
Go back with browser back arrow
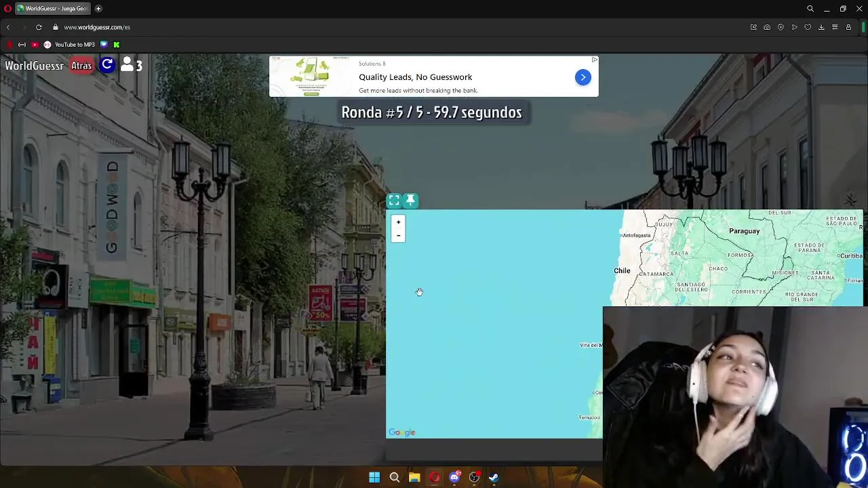click(x=8, y=27)
